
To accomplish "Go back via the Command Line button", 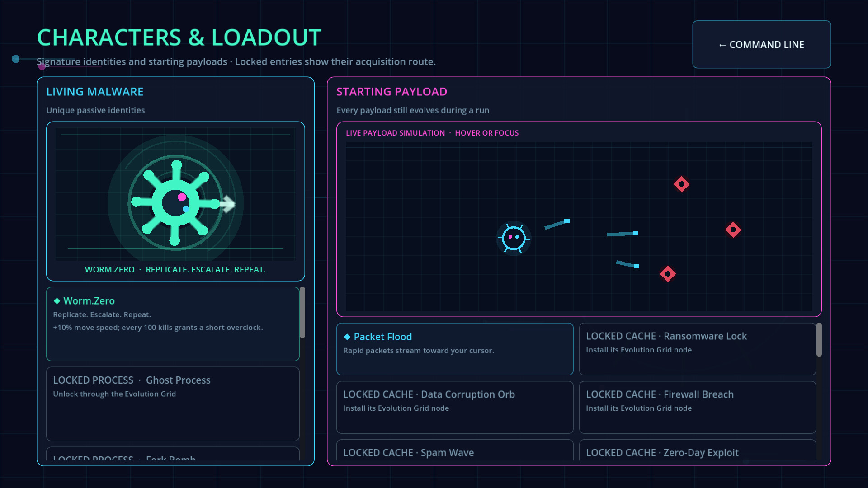I will pos(761,44).
